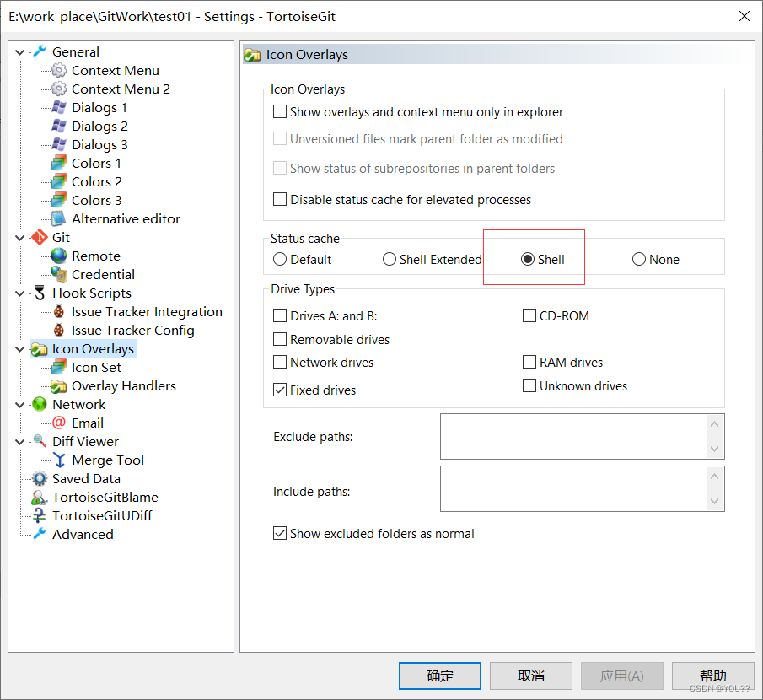
Task: Collapse the Diff Viewer tree node
Action: [x=20, y=442]
